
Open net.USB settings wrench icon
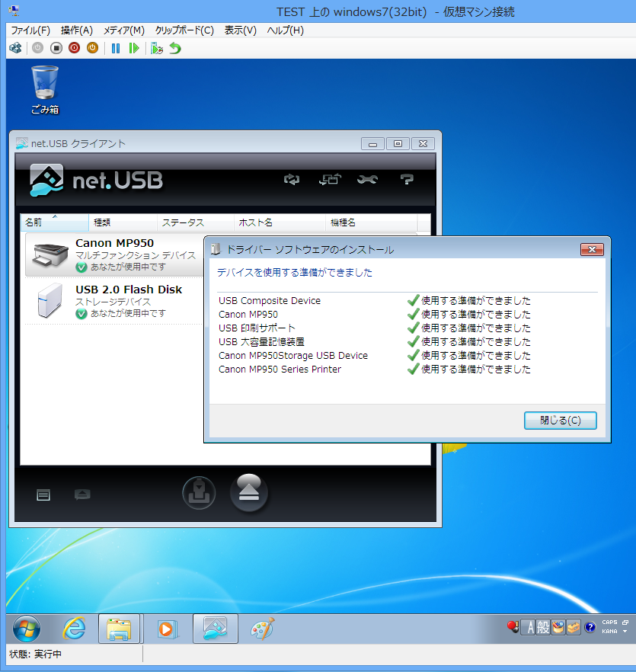[367, 179]
